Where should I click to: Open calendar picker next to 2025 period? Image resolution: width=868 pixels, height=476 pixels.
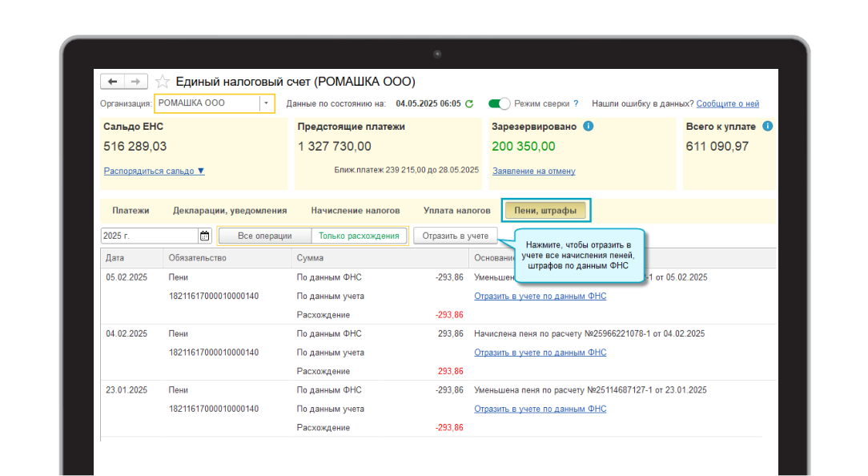204,236
